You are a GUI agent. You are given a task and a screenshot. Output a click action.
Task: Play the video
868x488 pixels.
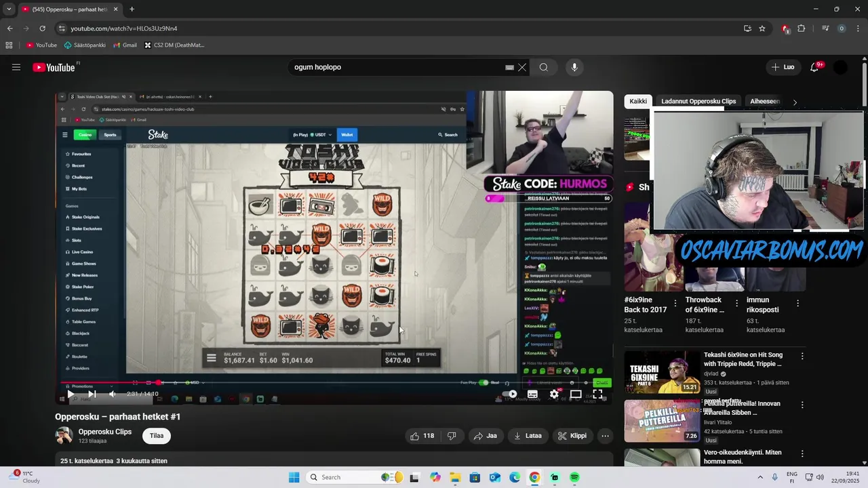(71, 394)
